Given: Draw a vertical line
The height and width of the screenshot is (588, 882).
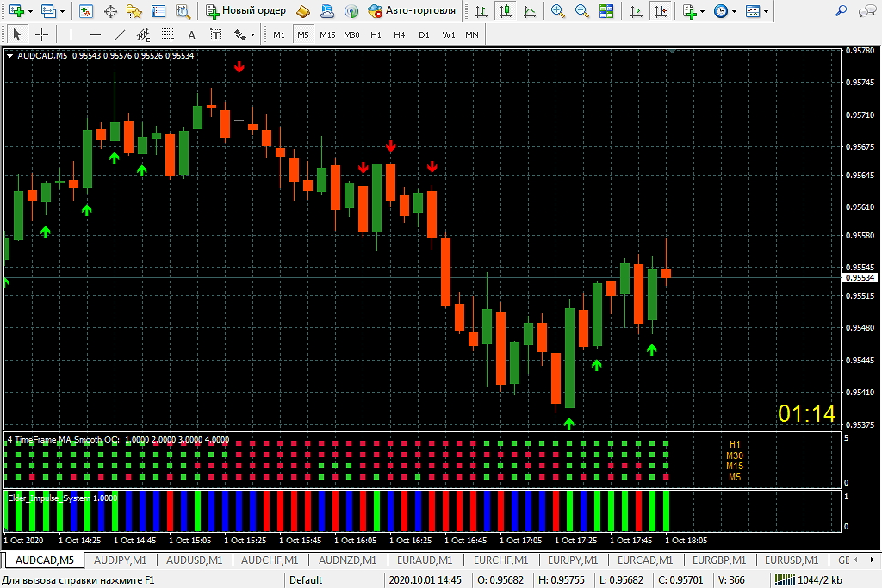Looking at the screenshot, I should pyautogui.click(x=71, y=34).
